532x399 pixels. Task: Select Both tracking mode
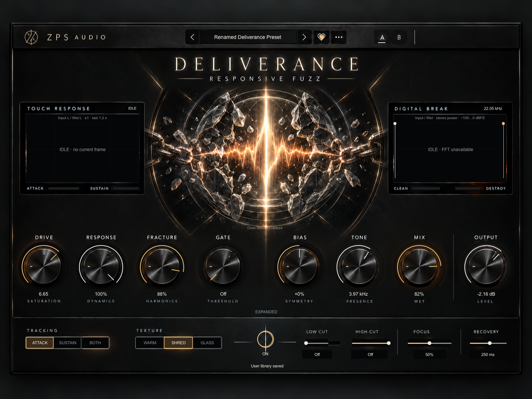click(x=95, y=343)
